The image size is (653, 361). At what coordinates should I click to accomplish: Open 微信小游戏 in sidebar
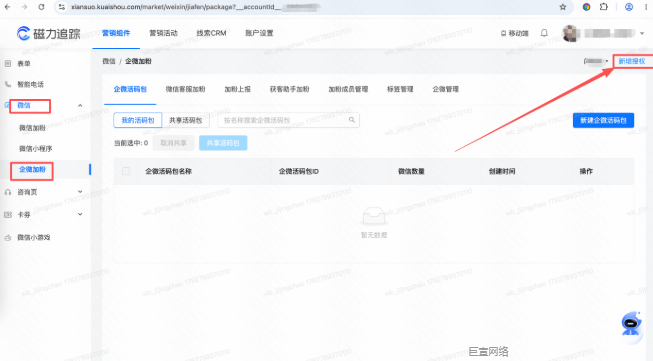(34, 237)
